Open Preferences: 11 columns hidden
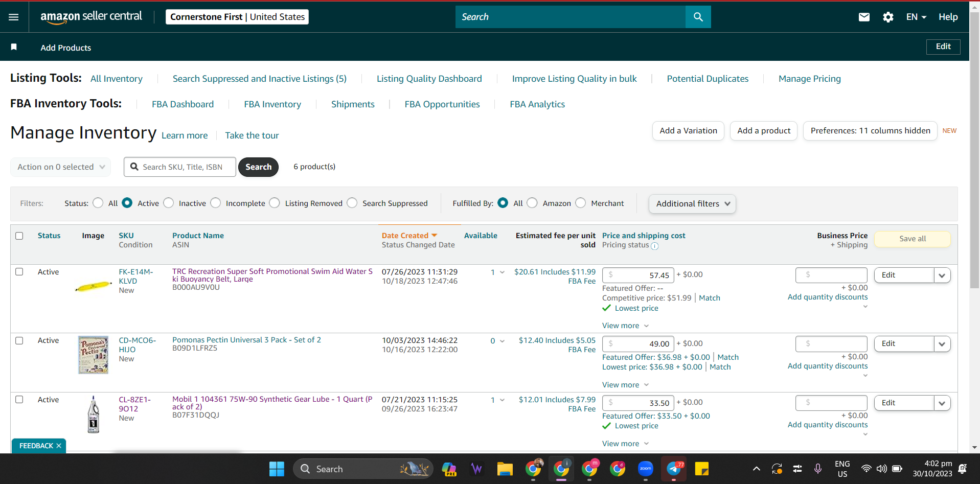980x484 pixels. 870,131
